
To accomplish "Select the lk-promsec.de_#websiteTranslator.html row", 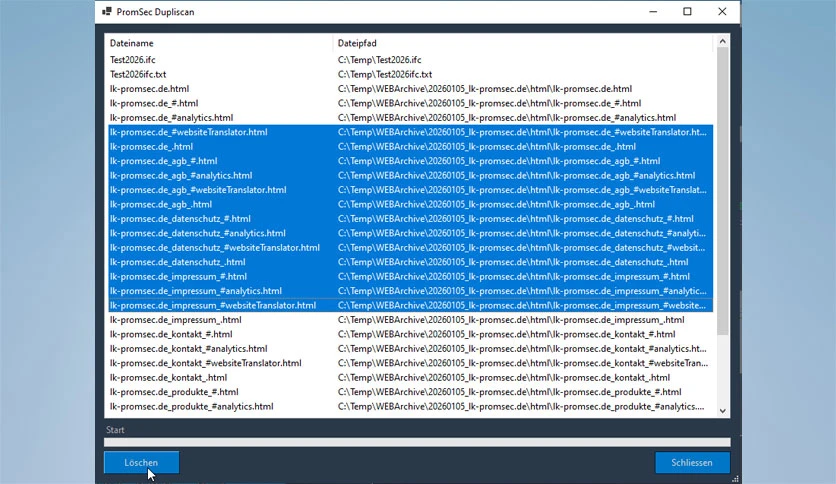I will click(411, 132).
